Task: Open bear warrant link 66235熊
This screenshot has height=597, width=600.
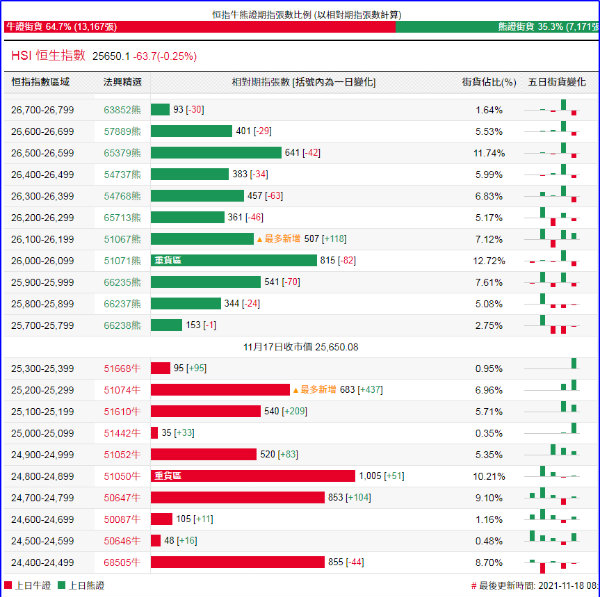Action: click(x=122, y=282)
